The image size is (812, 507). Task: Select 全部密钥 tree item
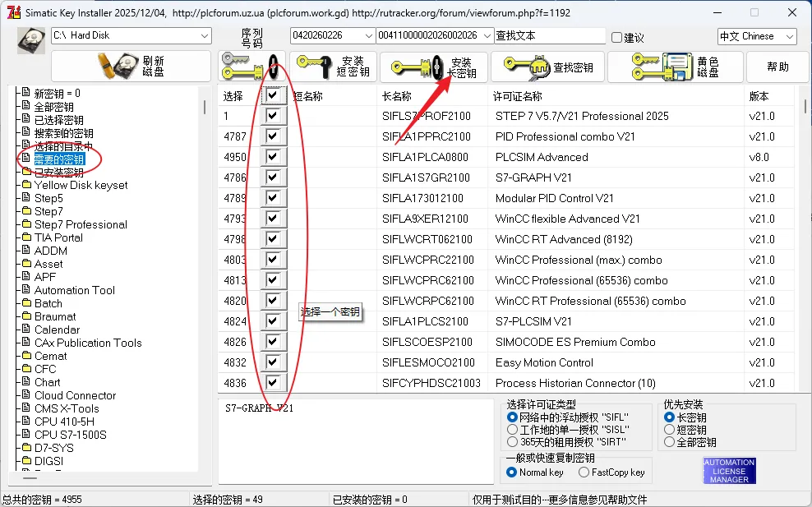coord(54,107)
